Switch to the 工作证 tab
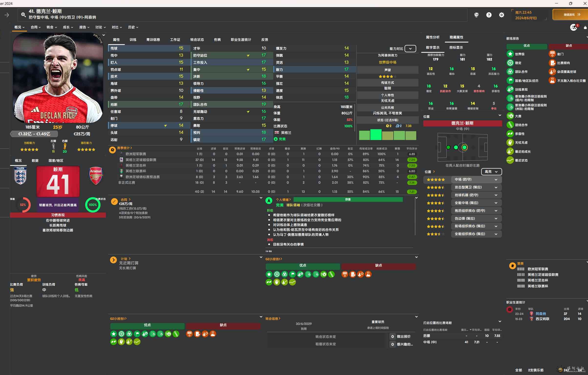This screenshot has height=375, width=588. point(175,40)
